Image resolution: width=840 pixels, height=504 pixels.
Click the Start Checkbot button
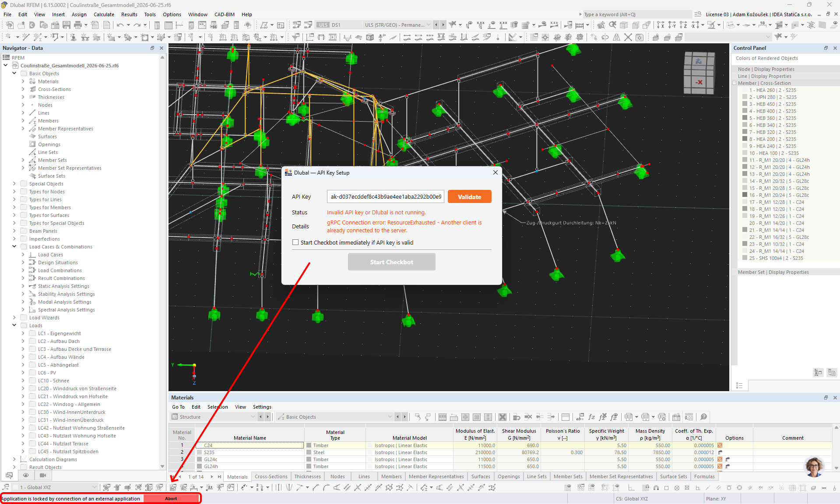[391, 262]
